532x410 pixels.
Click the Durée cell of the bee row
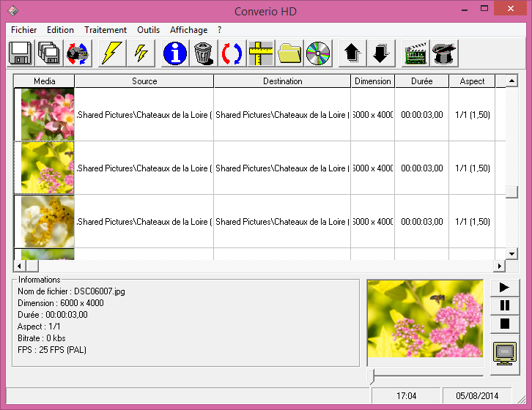point(422,168)
